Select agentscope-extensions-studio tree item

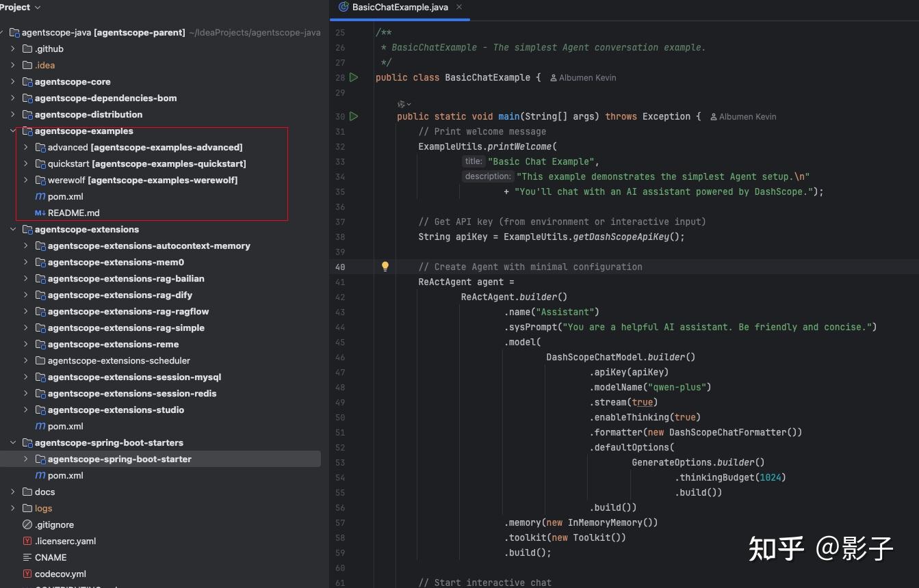[116, 410]
